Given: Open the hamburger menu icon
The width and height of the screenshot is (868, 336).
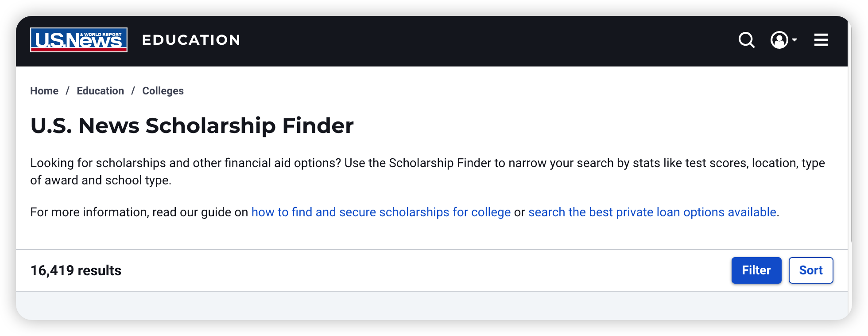Looking at the screenshot, I should (821, 40).
